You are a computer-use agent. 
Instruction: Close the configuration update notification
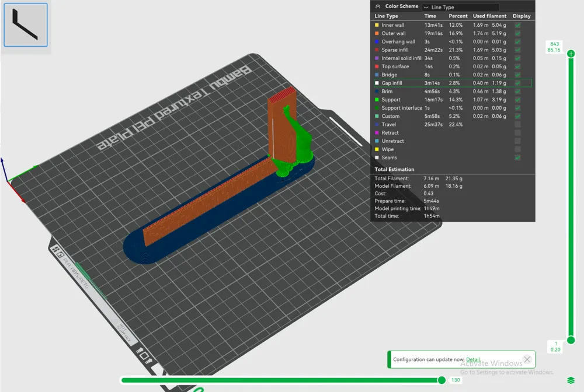coord(527,359)
